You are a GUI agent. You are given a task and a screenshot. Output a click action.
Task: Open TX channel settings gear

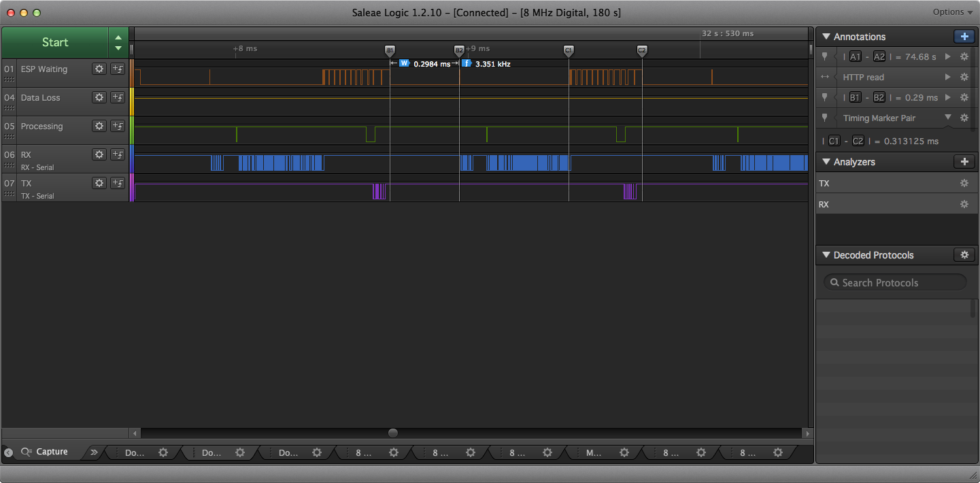99,183
